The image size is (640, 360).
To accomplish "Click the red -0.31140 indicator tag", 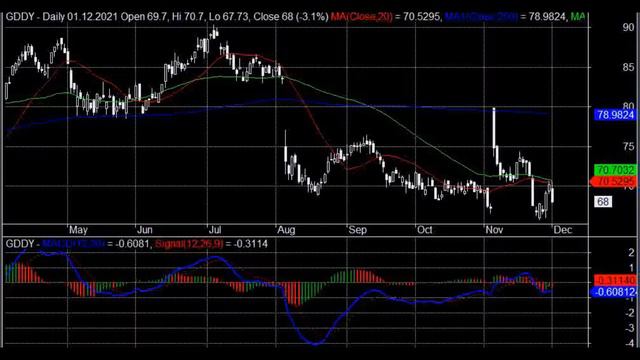I will [615, 280].
